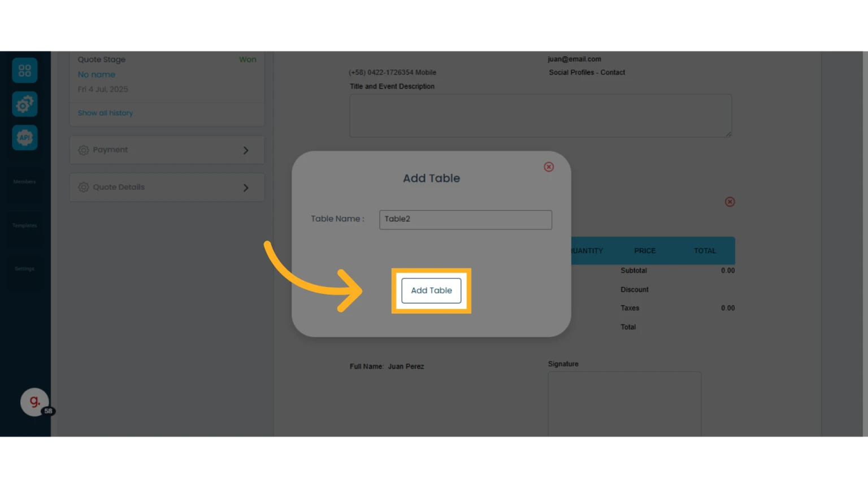Remove table with the red X beside the pricing table

[730, 202]
